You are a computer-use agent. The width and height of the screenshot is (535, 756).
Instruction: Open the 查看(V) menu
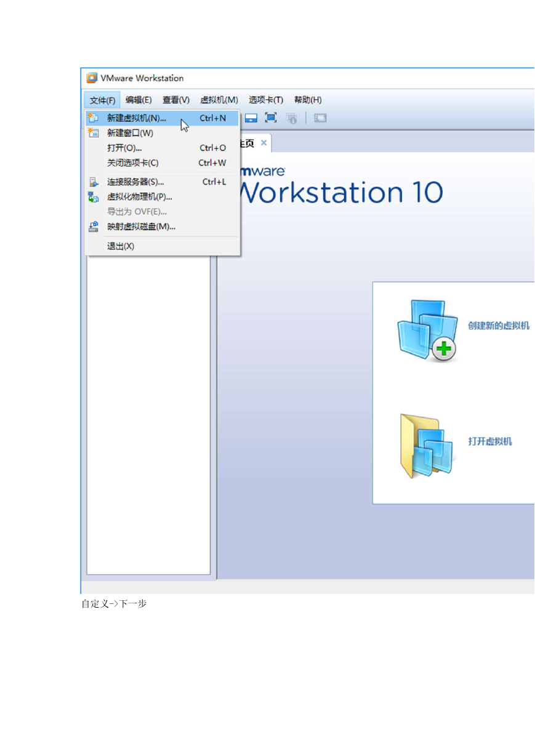point(176,100)
